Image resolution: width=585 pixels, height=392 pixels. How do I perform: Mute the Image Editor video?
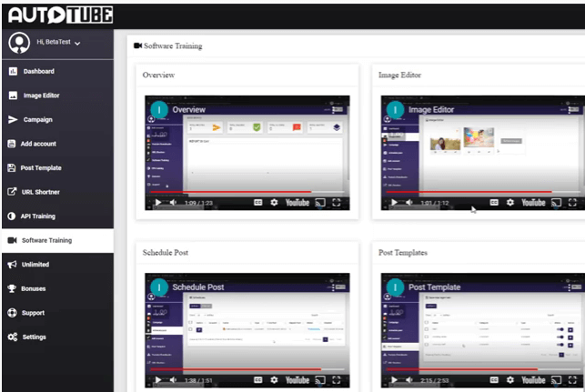point(409,203)
